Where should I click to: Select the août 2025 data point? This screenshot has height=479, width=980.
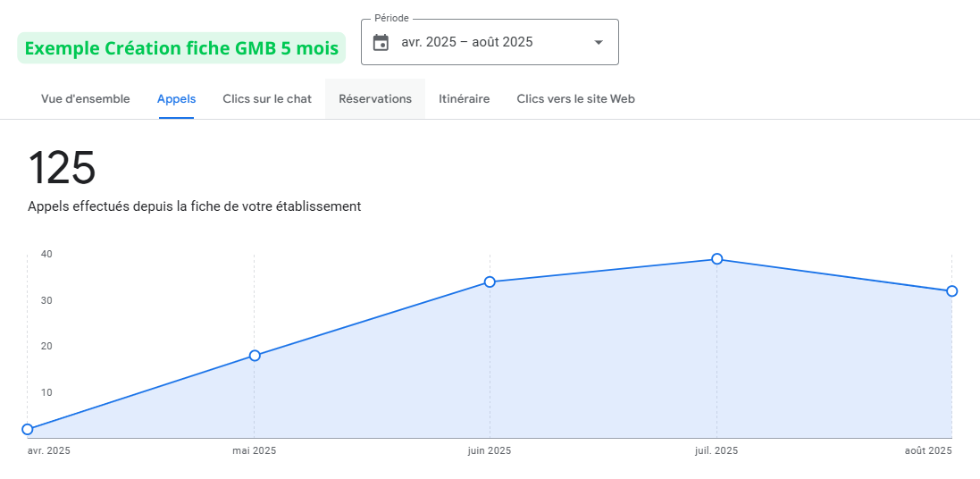click(x=951, y=291)
